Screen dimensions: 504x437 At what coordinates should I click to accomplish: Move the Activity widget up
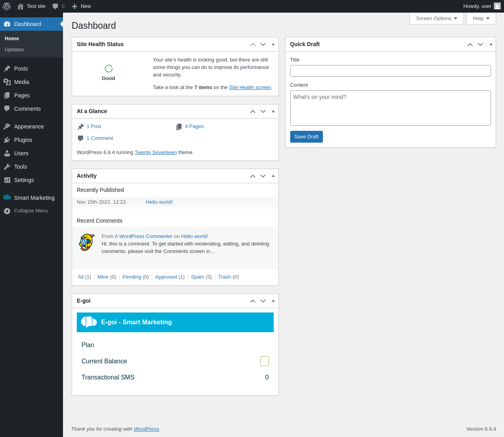[253, 176]
